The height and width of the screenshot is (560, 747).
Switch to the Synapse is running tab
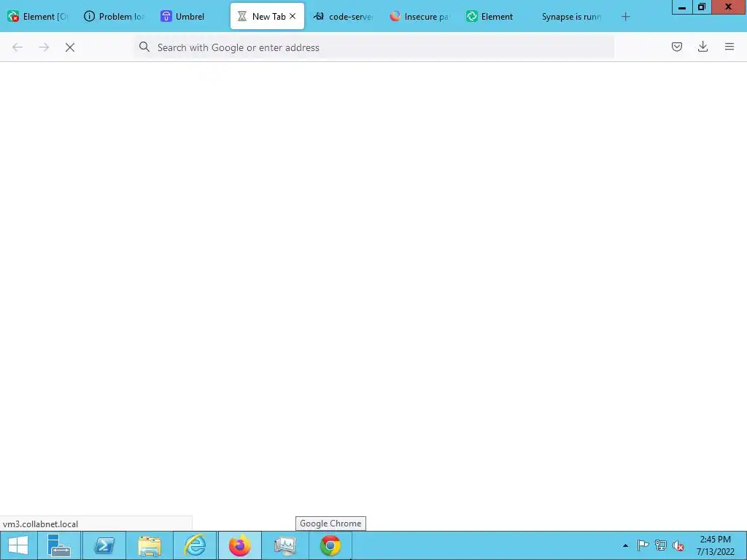[572, 17]
